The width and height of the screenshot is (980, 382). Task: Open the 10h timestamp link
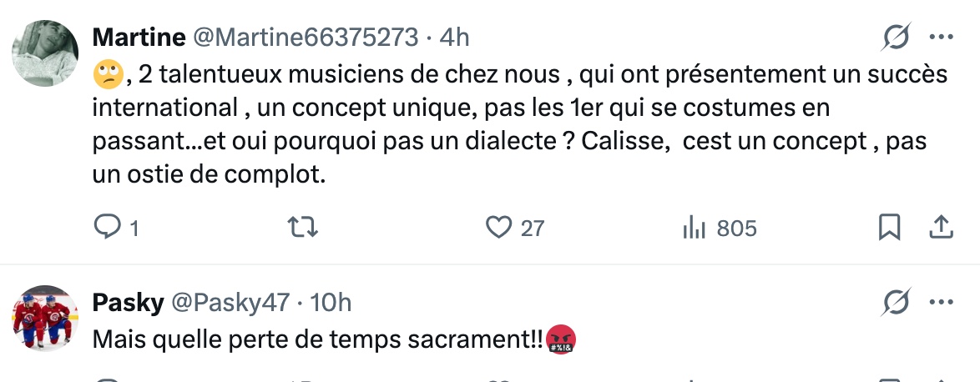coord(331,303)
